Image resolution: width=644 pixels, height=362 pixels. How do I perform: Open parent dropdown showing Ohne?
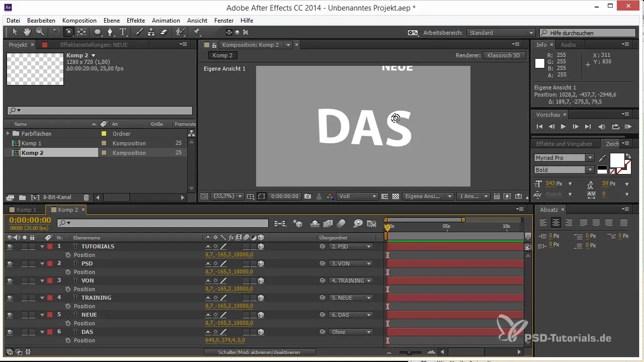click(x=351, y=332)
